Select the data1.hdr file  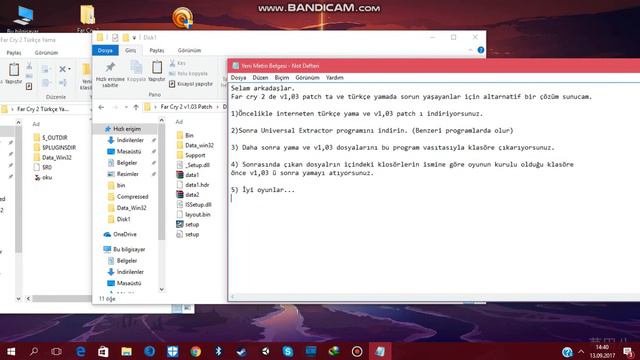(197, 185)
